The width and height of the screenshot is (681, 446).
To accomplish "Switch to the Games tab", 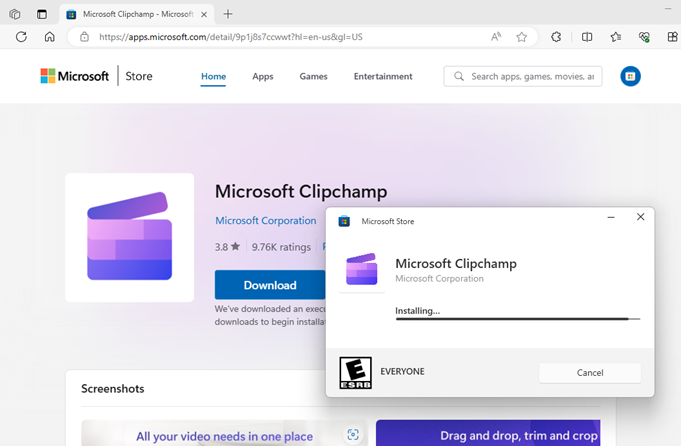I will coord(313,76).
